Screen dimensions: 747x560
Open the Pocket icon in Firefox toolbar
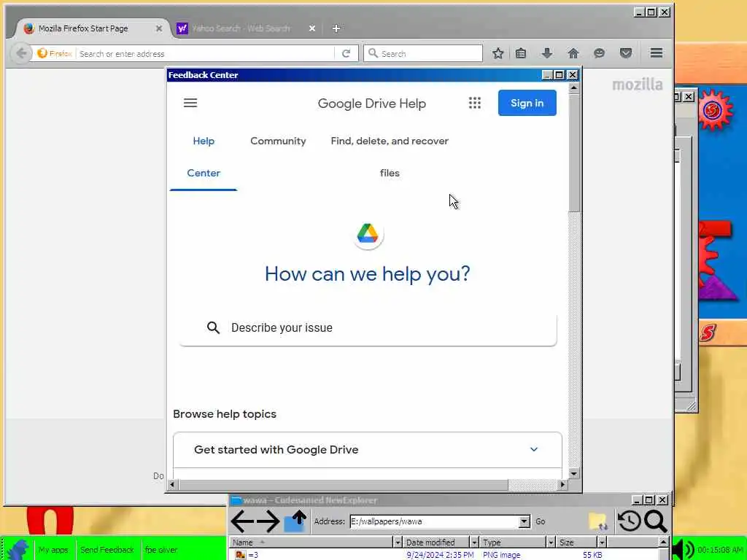pos(625,53)
